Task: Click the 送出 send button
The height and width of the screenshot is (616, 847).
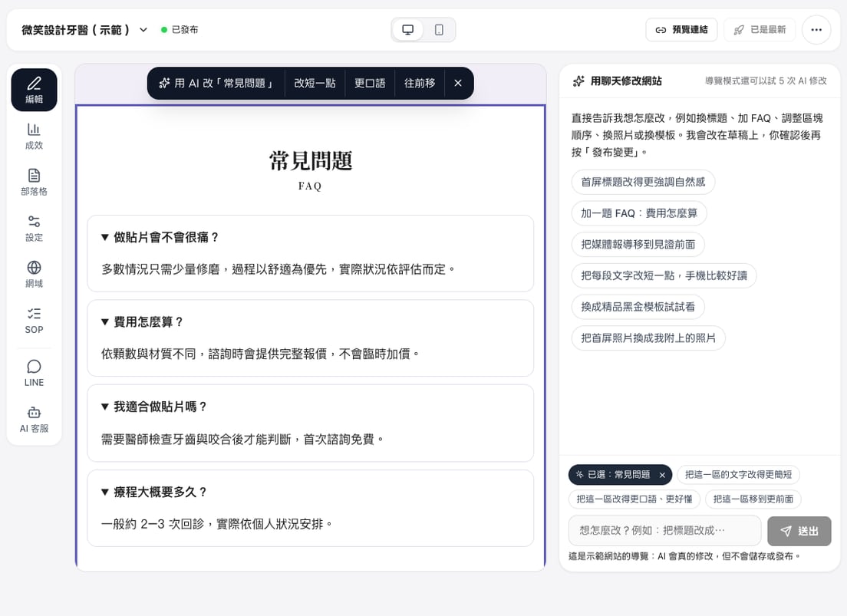Action: click(799, 531)
